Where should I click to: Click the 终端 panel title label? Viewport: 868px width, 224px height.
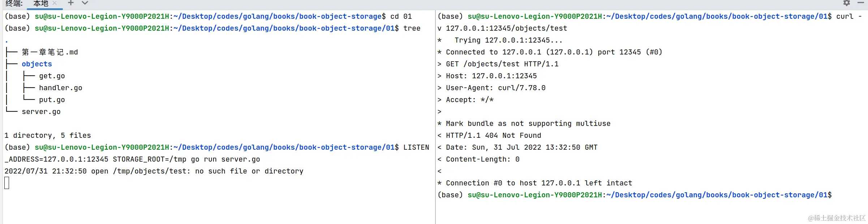pyautogui.click(x=14, y=3)
